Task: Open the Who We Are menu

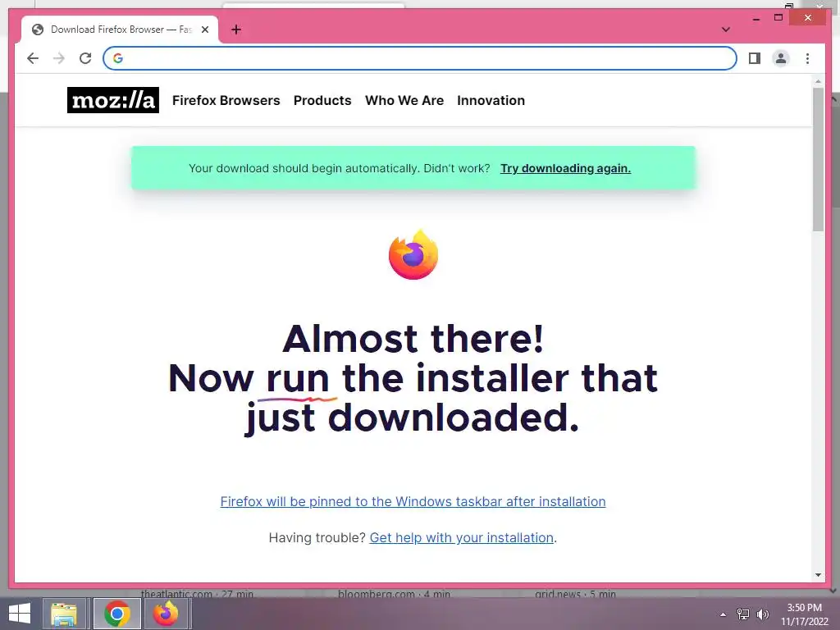Action: click(x=404, y=100)
